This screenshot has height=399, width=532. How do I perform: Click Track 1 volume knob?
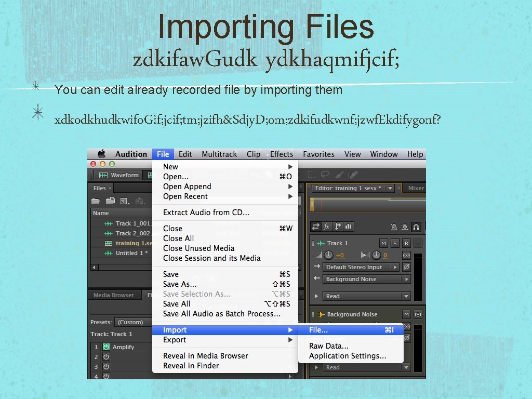pos(328,255)
